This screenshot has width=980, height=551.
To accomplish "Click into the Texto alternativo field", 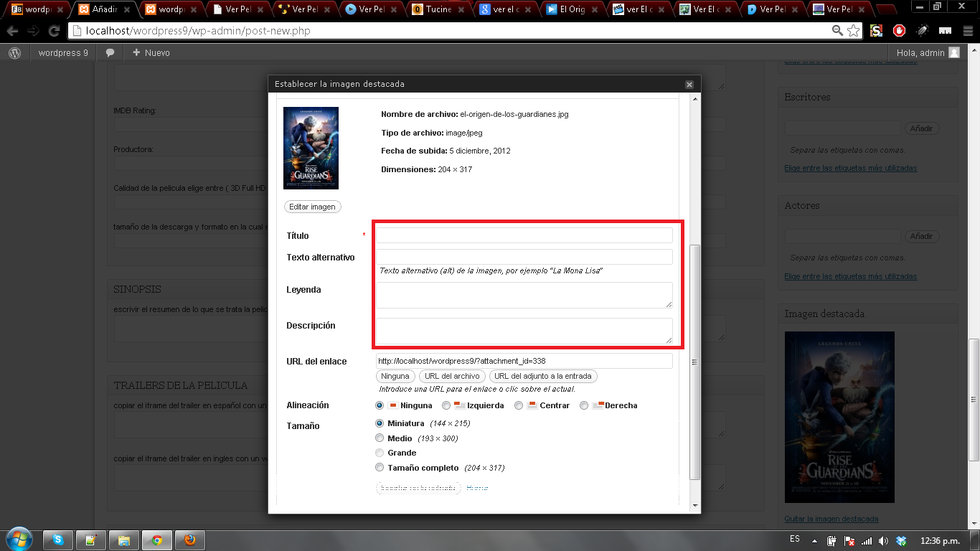I will point(524,257).
